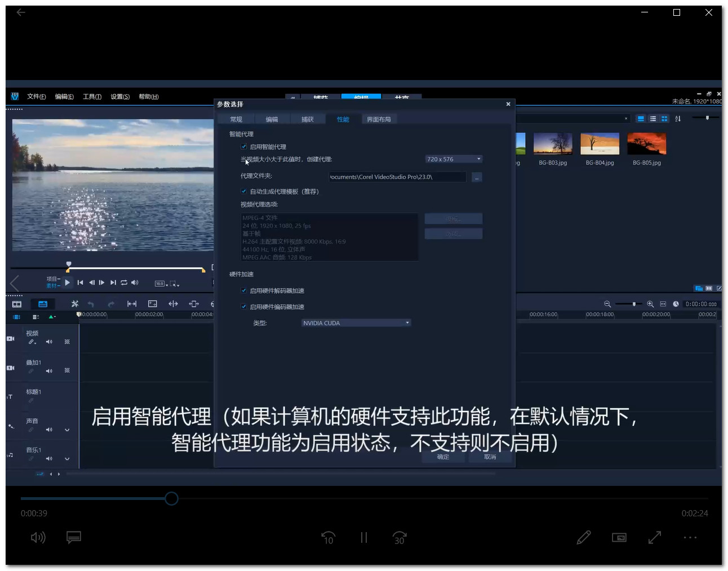Open the 帮助(H) menu
728x571 pixels.
149,96
